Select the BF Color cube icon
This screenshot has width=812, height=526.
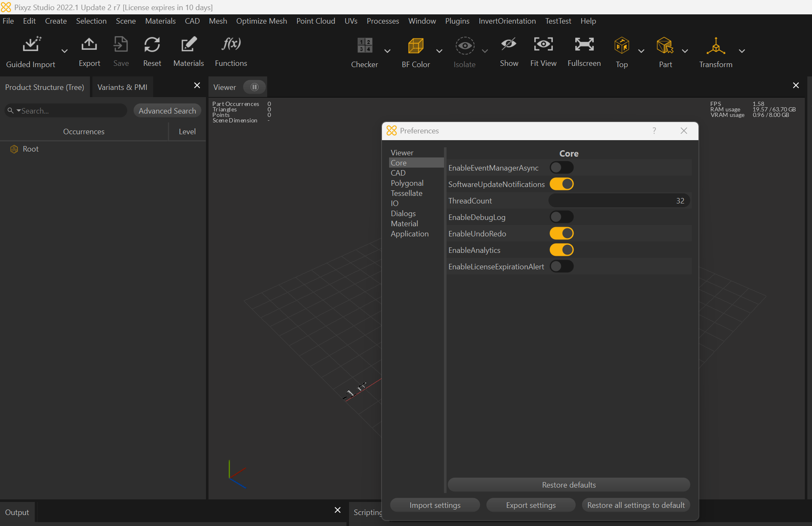coord(416,46)
